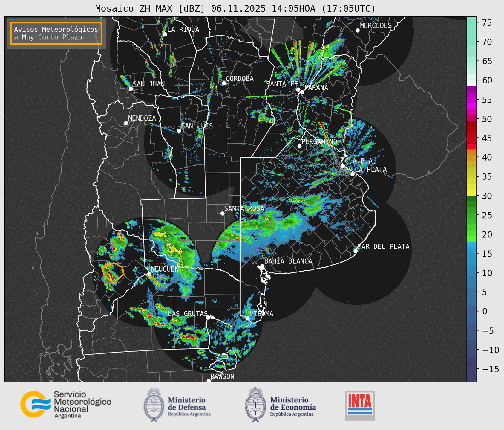This screenshot has width=504, height=430.
Task: Click the MERCEDES city marker dot
Action: (357, 31)
